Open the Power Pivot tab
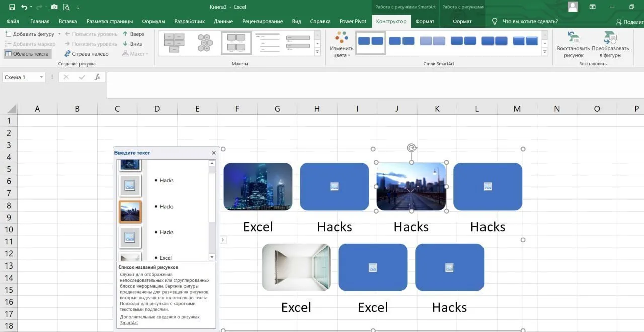 [353, 22]
